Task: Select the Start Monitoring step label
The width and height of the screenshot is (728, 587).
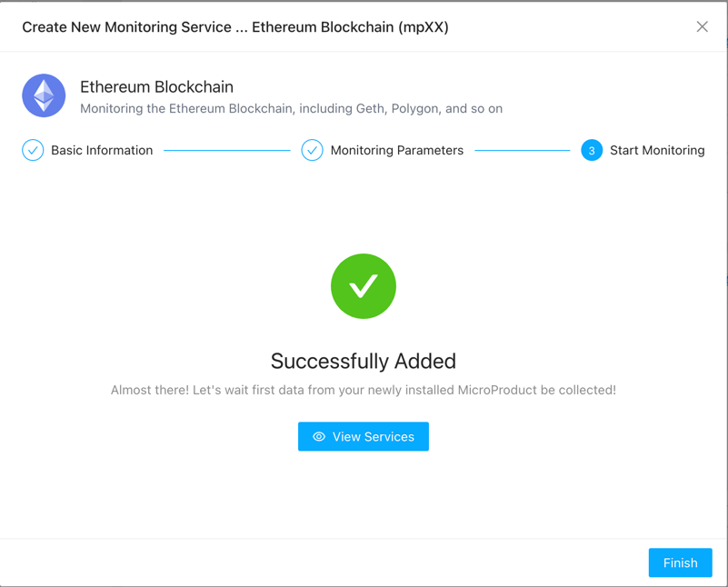Action: (657, 151)
